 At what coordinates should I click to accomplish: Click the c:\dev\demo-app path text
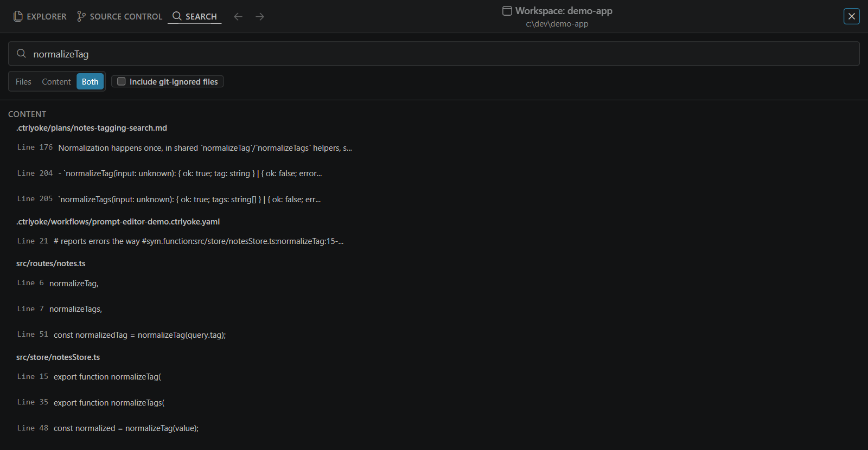pos(557,24)
